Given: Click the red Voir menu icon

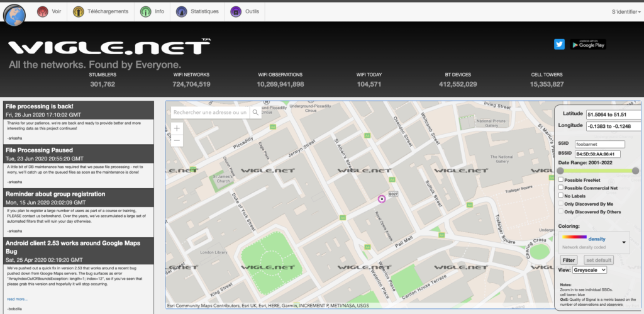Looking at the screenshot, I should pos(43,11).
